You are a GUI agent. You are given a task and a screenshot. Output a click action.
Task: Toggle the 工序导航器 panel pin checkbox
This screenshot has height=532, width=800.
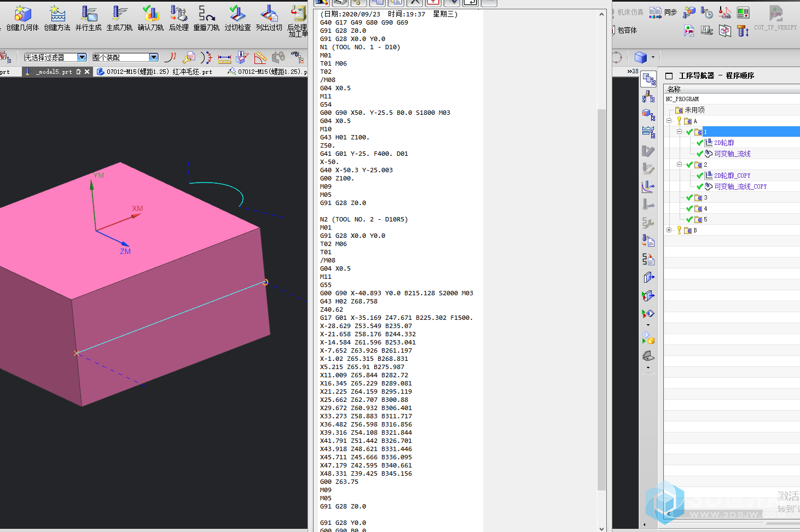669,75
